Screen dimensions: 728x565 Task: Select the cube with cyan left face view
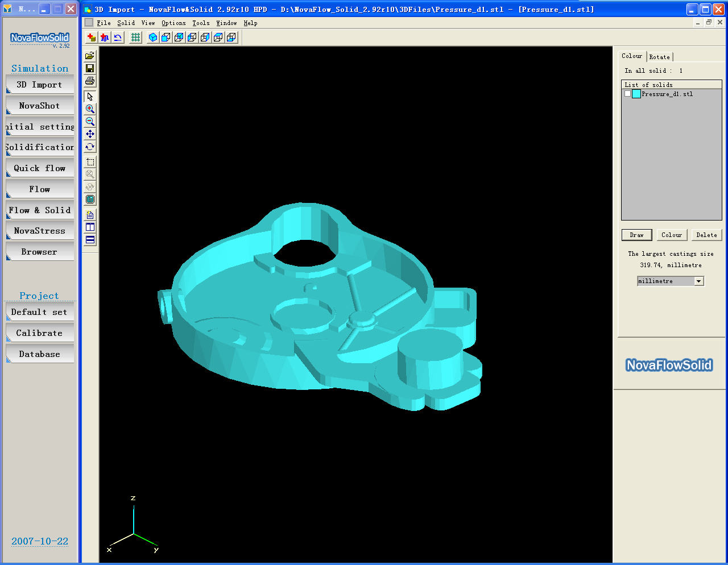pyautogui.click(x=192, y=38)
